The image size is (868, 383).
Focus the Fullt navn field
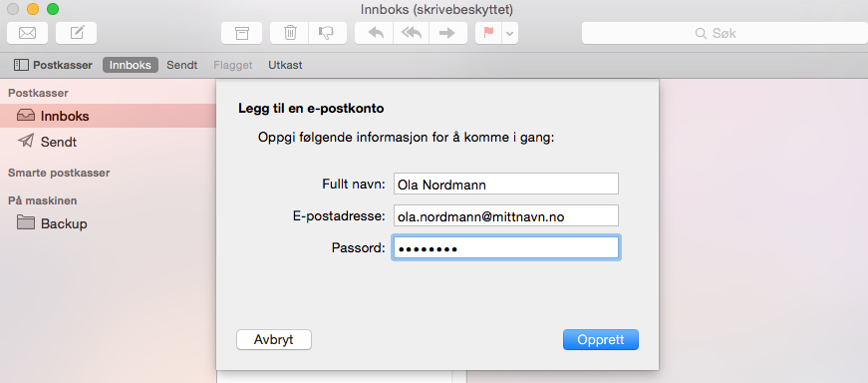click(x=505, y=184)
